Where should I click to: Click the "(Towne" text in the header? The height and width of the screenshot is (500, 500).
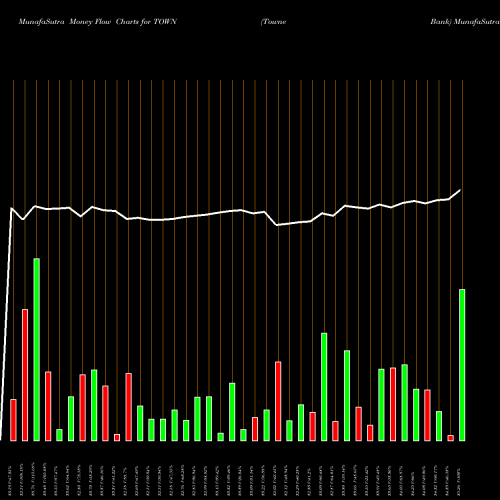coord(273,22)
